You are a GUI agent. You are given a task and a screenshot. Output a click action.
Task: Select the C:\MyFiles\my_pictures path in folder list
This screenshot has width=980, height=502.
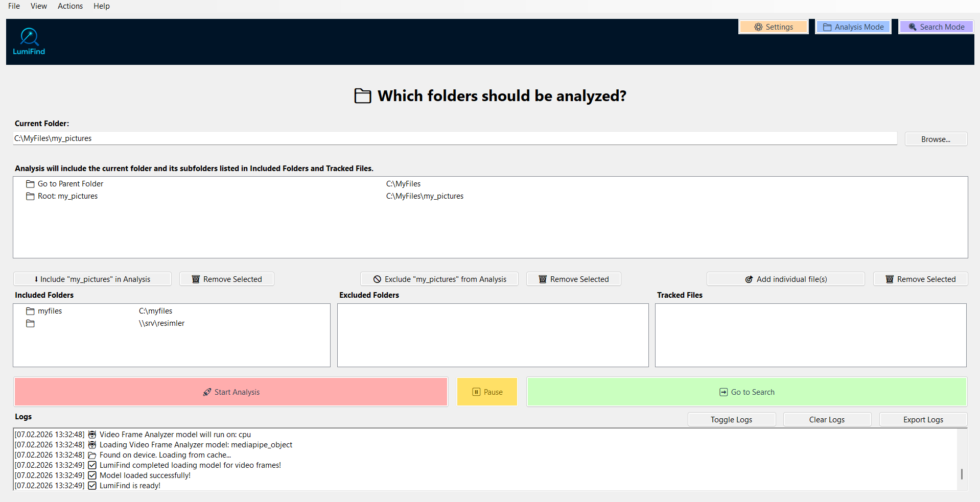[425, 196]
